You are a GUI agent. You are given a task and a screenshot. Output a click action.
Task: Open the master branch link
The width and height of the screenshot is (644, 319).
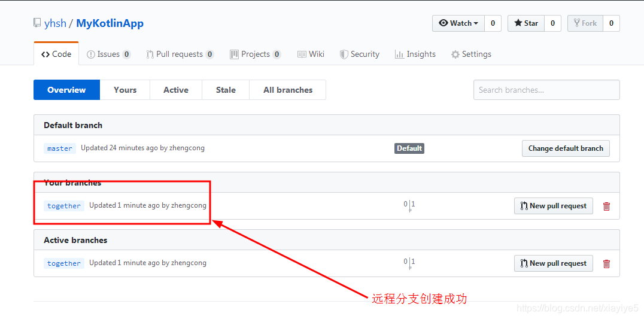tap(60, 148)
